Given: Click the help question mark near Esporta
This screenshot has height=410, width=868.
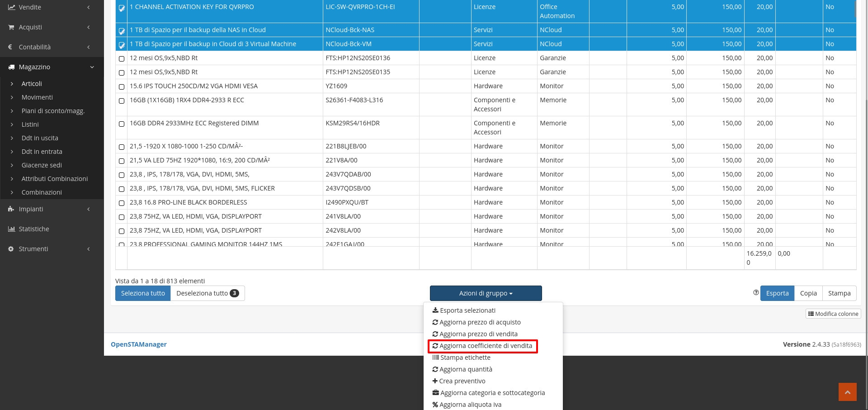Looking at the screenshot, I should (756, 293).
